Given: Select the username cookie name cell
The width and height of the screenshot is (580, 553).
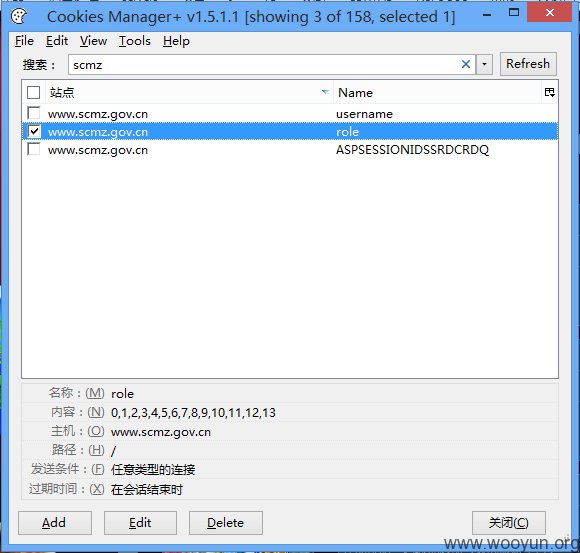Looking at the screenshot, I should 364,114.
